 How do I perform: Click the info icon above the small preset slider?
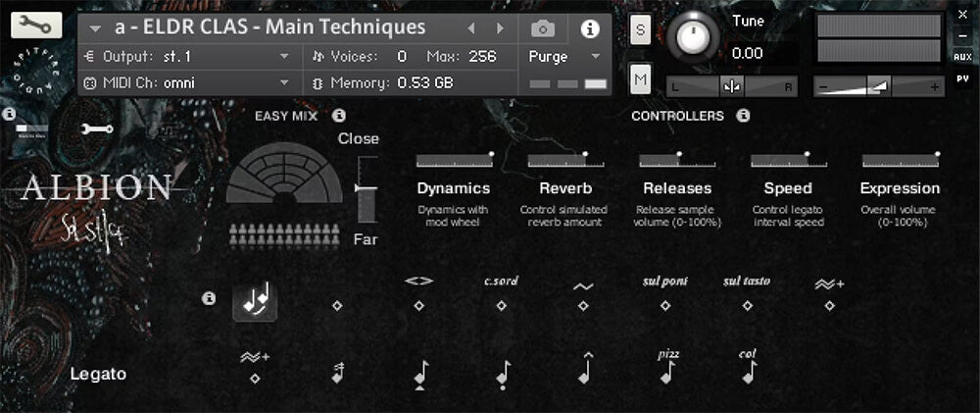pos(9,114)
